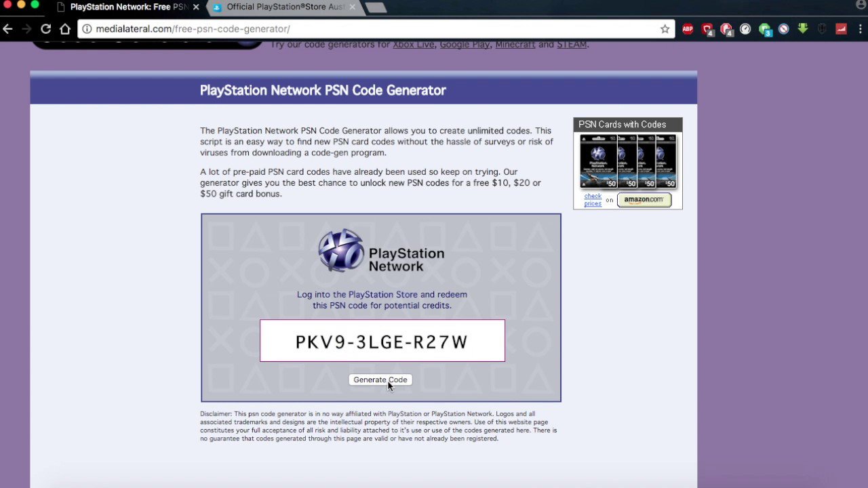The width and height of the screenshot is (868, 488).
Task: Open a new browser tab
Action: [x=376, y=7]
